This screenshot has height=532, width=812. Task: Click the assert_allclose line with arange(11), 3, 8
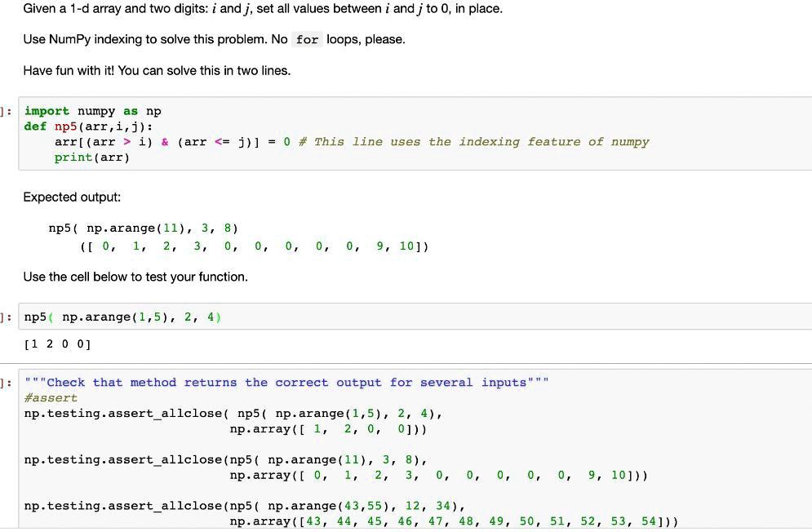(x=226, y=460)
